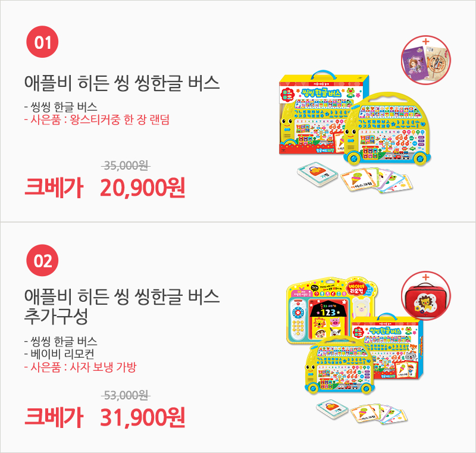This screenshot has height=453, width=476.
Task: Click the crossed-out 53,000원 price
Action: point(126,395)
